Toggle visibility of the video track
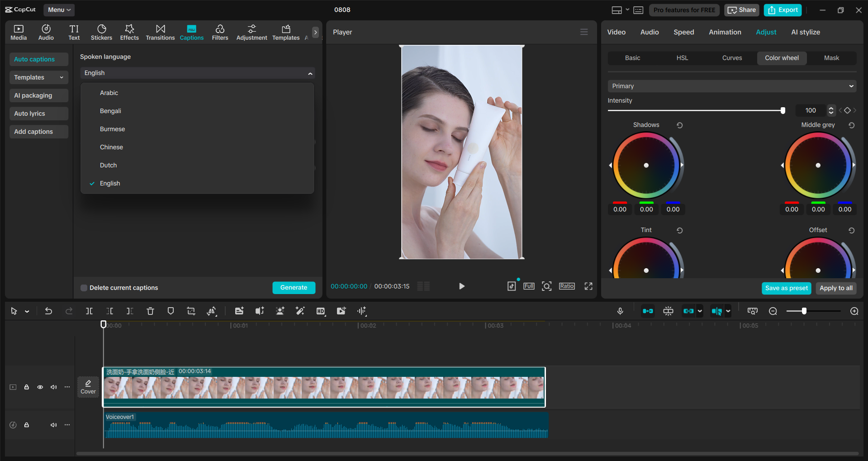Viewport: 868px width, 461px height. point(40,387)
